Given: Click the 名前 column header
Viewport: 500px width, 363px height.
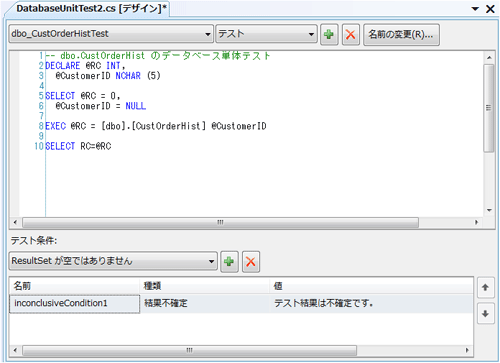Looking at the screenshot, I should (x=74, y=286).
